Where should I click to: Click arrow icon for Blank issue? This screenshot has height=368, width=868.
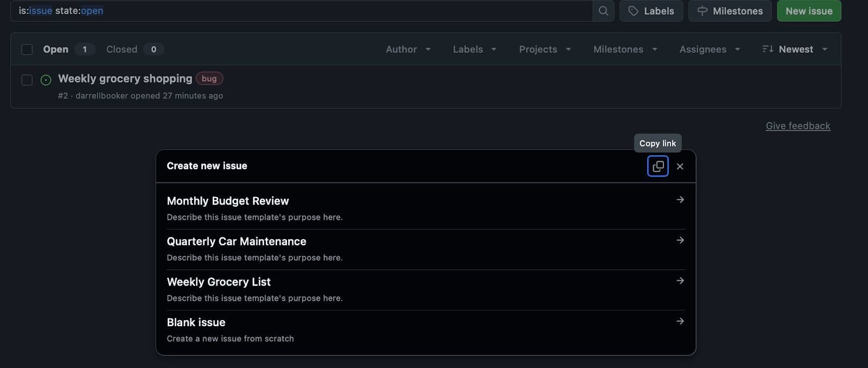[x=680, y=321]
